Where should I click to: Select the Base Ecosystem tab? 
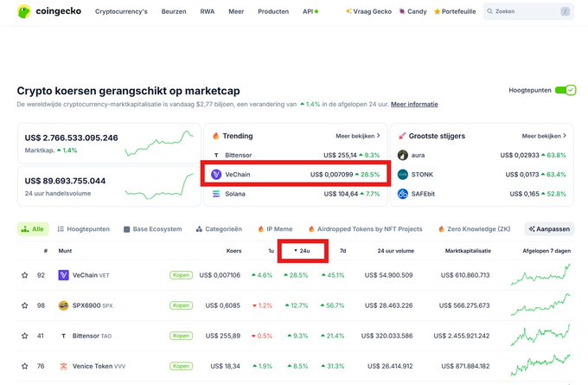tap(153, 229)
